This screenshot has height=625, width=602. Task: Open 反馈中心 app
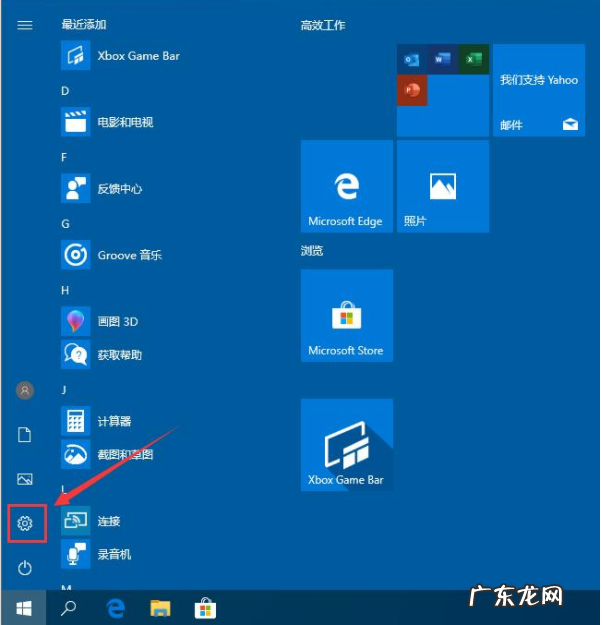point(102,189)
